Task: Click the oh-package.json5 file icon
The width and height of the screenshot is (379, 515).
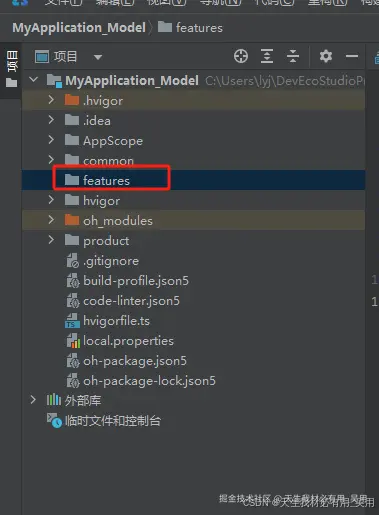Action: click(73, 361)
